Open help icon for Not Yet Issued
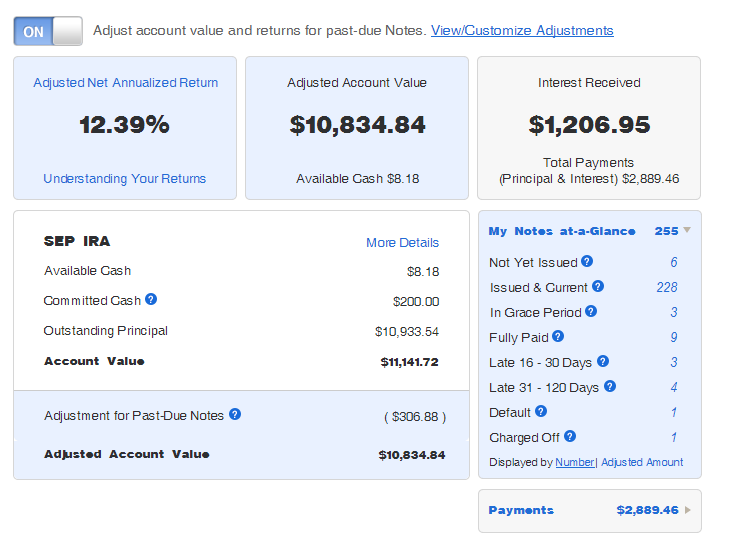This screenshot has width=744, height=538. pos(587,261)
